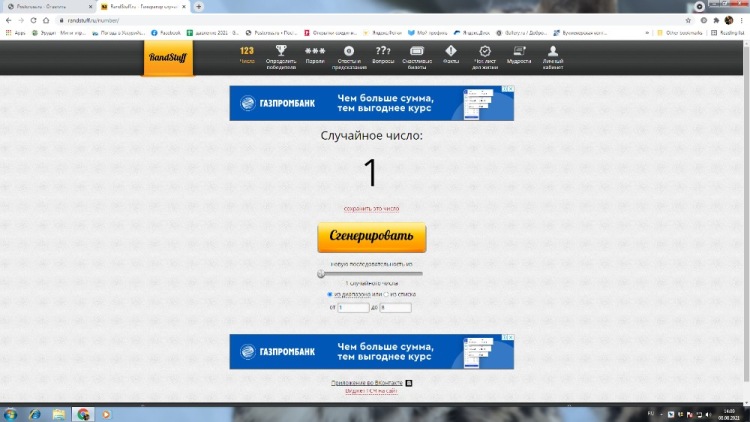Select the 'из списка' radio button
The height and width of the screenshot is (422, 750).
tap(385, 294)
